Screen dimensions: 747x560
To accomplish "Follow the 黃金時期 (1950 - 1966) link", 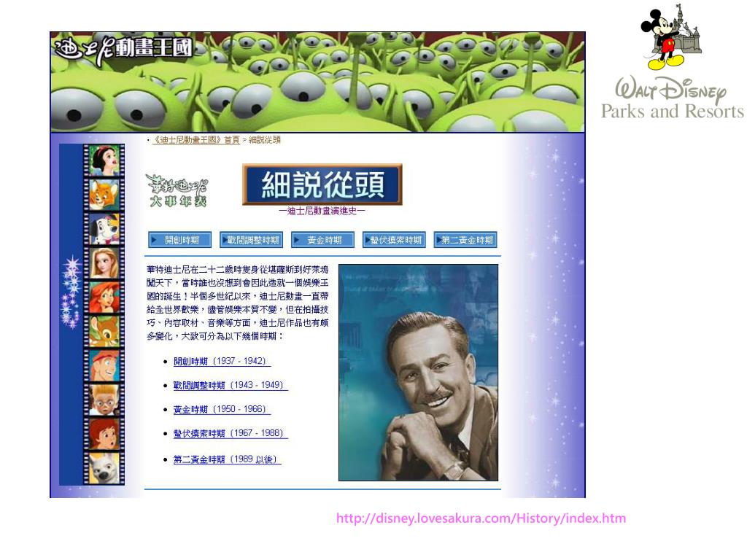I will [x=222, y=409].
